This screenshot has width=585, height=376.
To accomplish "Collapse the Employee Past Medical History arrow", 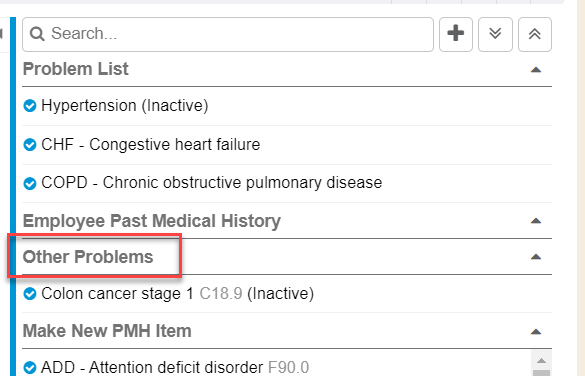I will [536, 221].
